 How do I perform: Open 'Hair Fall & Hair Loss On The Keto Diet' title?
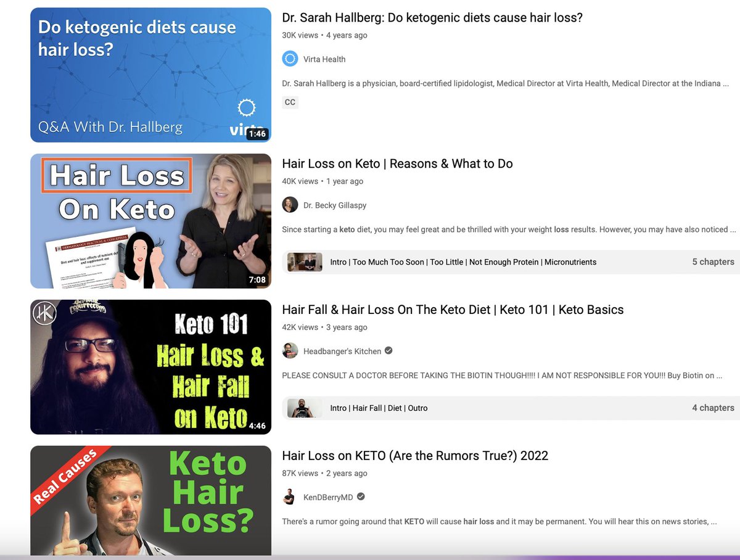pos(453,310)
